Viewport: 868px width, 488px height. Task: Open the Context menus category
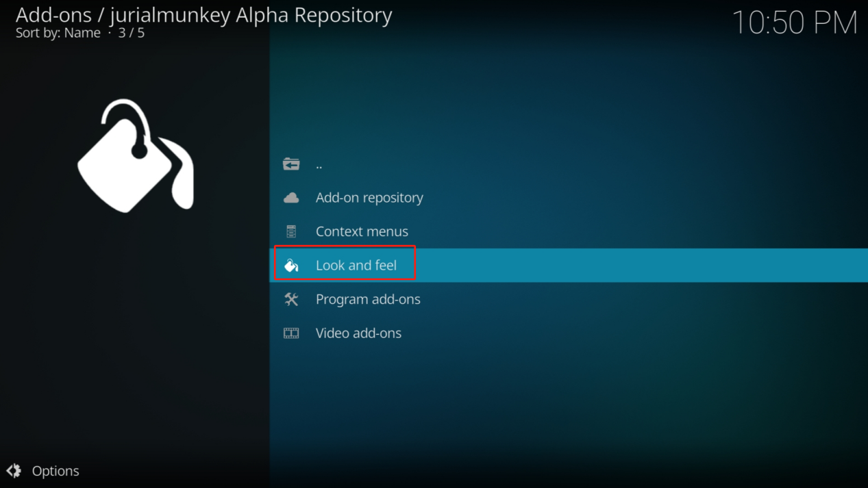(362, 231)
